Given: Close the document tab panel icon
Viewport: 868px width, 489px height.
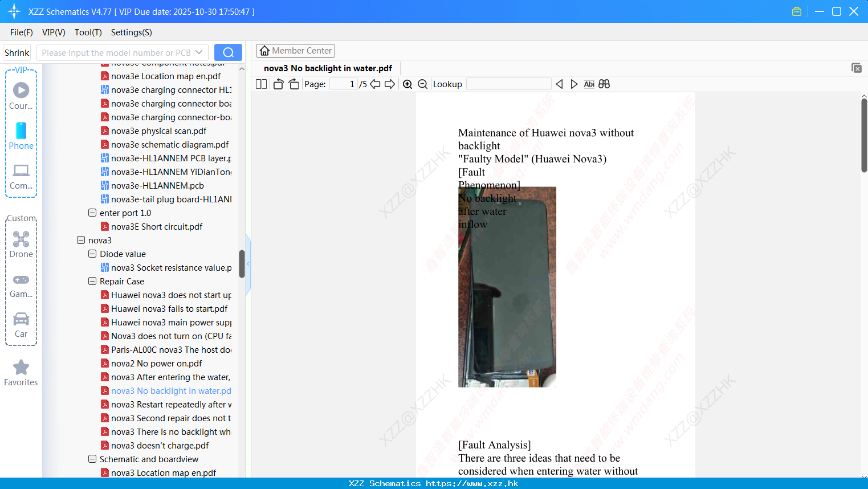Looking at the screenshot, I should coord(856,68).
